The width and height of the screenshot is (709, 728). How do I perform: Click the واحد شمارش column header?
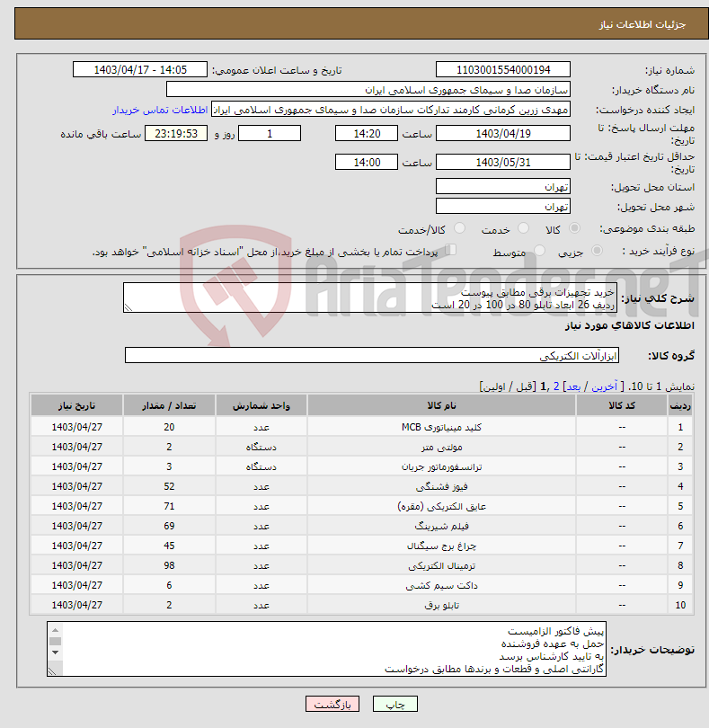point(261,405)
